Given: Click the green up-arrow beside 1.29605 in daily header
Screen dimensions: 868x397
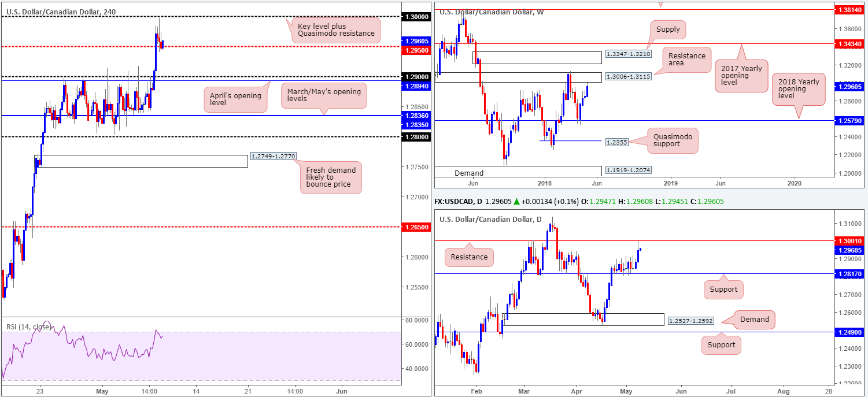Looking at the screenshot, I should click(516, 201).
